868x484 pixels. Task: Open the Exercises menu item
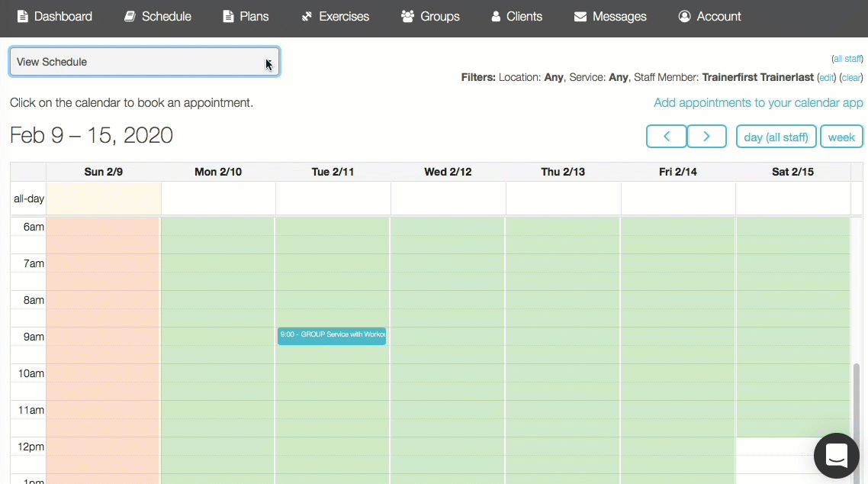pyautogui.click(x=335, y=17)
